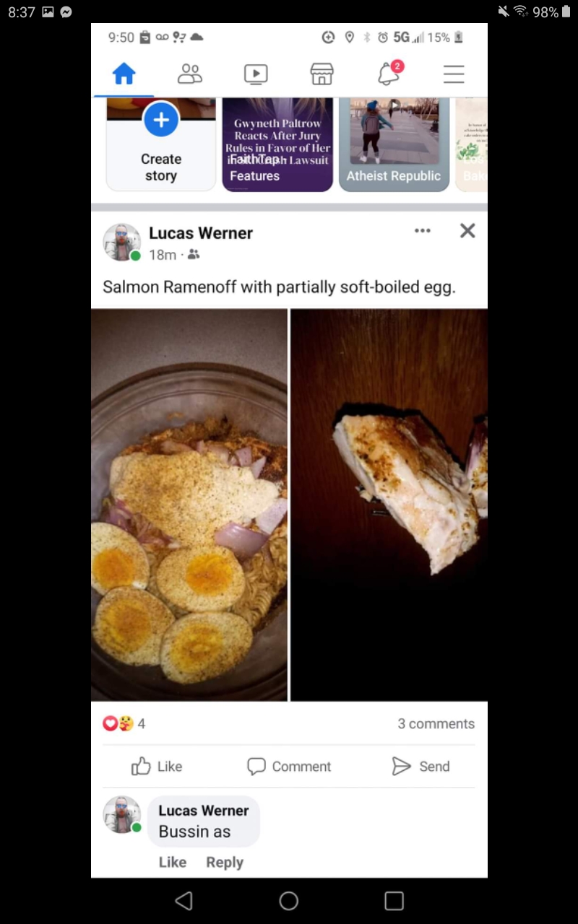The image size is (578, 924).
Task: Open the Watch video tab icon
Action: click(x=256, y=74)
